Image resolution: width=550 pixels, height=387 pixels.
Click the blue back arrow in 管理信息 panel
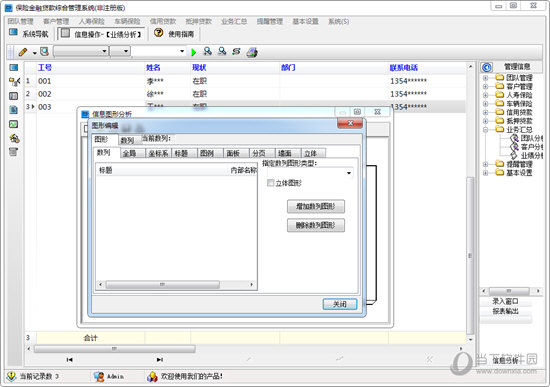click(487, 67)
